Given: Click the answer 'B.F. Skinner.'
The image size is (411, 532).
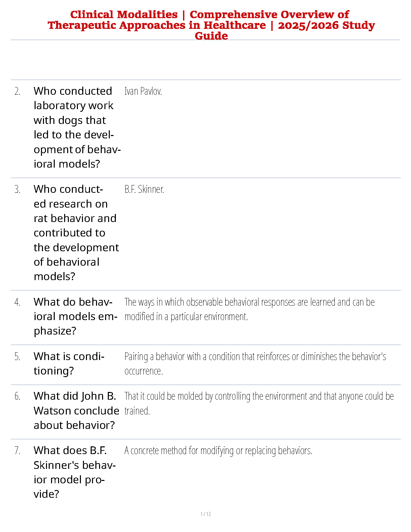Looking at the screenshot, I should pyautogui.click(x=144, y=189).
